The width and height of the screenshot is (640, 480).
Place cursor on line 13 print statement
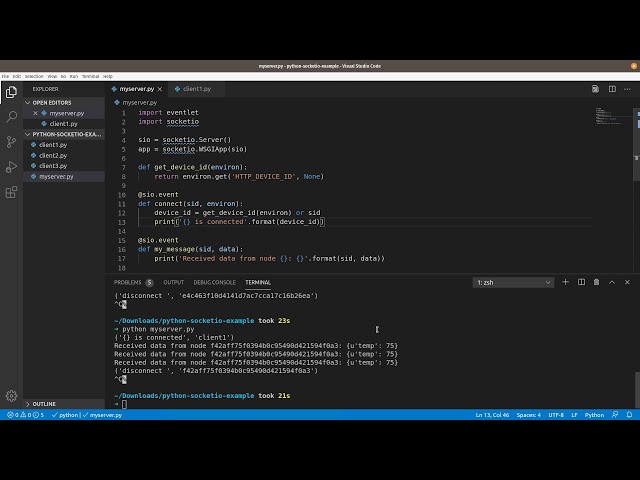pyautogui.click(x=240, y=222)
